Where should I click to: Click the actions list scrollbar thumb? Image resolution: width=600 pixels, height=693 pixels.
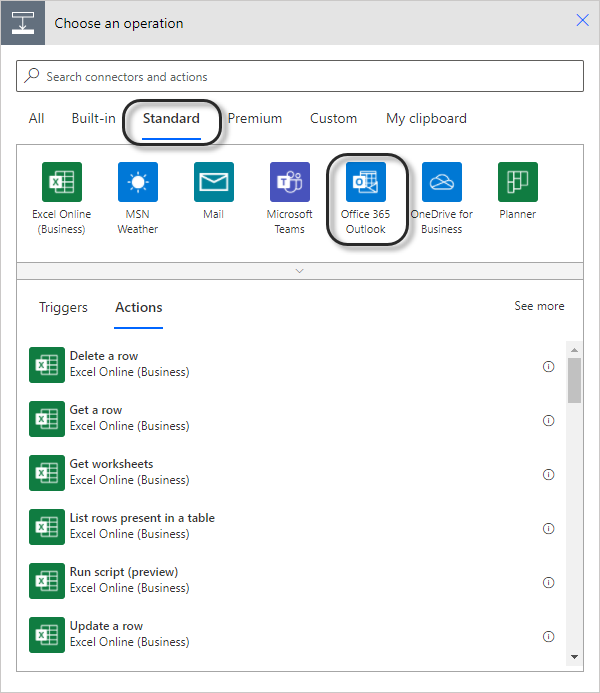tap(574, 381)
